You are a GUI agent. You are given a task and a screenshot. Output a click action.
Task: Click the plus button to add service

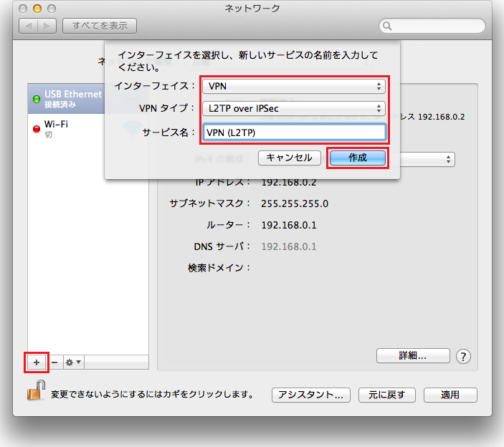point(37,362)
